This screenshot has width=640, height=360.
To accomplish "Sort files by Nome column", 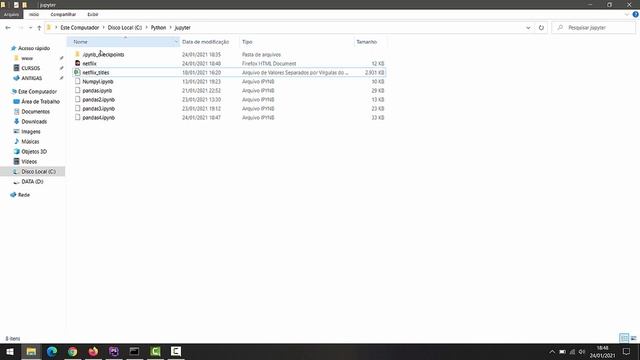I will [80, 42].
